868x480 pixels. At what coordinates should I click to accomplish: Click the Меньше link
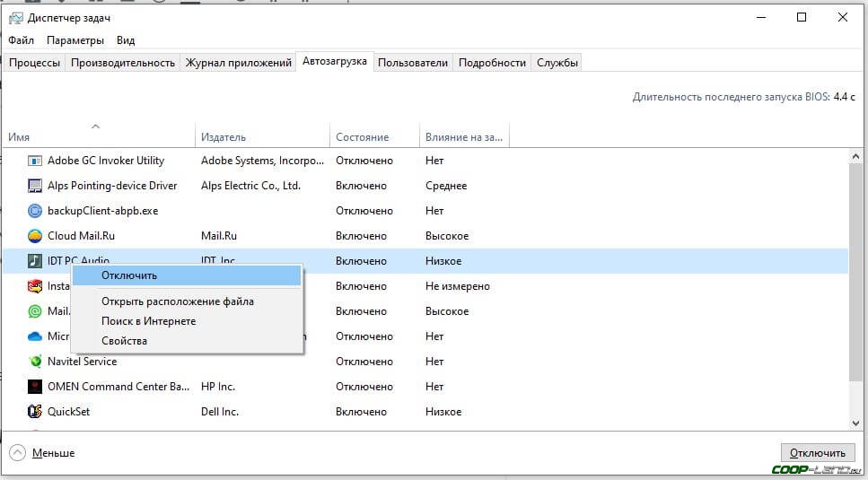click(x=53, y=453)
